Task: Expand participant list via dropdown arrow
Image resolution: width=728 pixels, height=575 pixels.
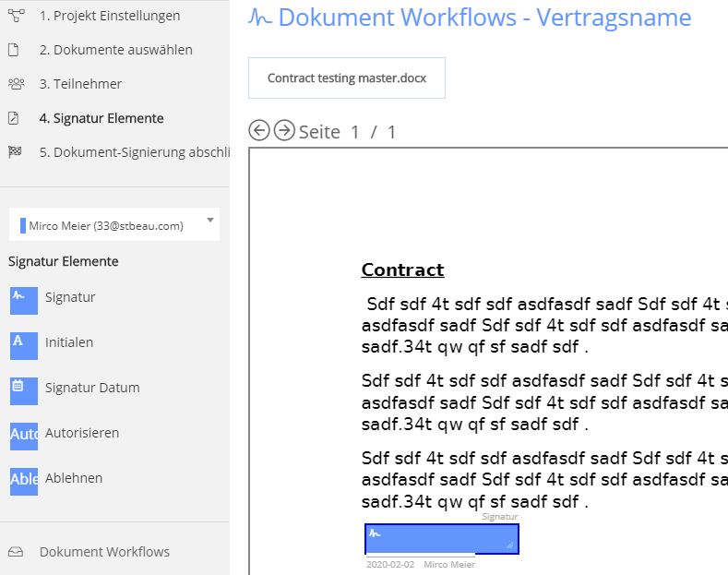Action: coord(210,221)
